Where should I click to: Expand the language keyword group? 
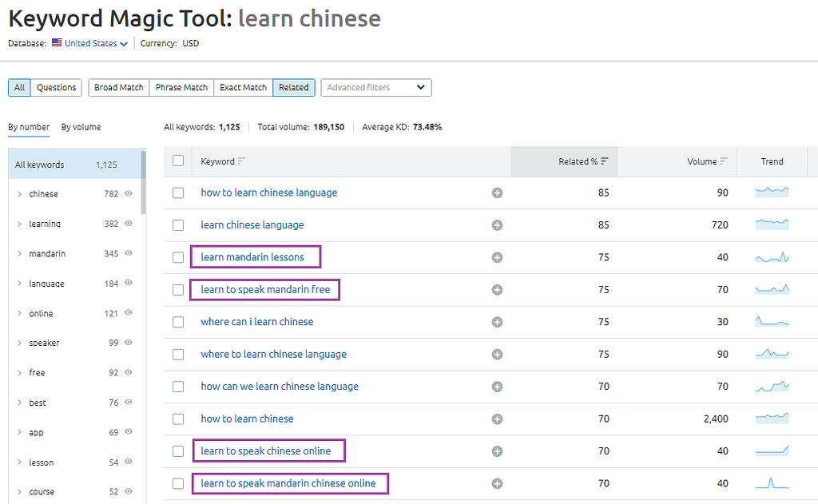pyautogui.click(x=19, y=284)
